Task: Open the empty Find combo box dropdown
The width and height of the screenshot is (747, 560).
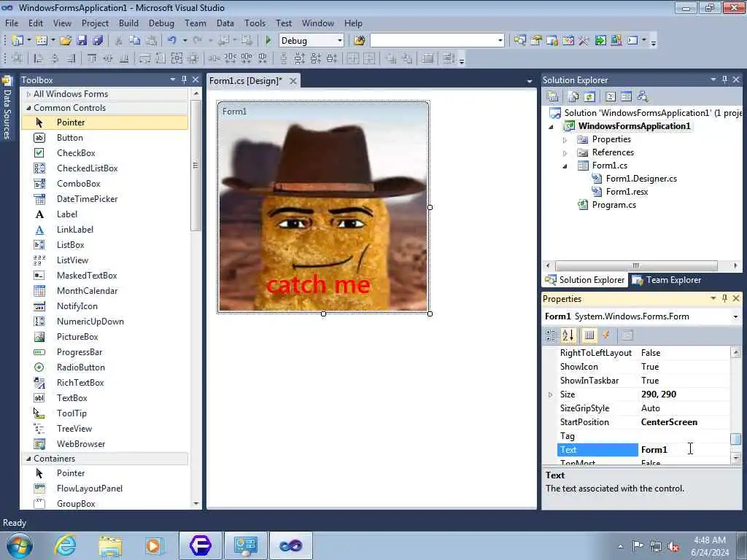Action: (x=500, y=41)
